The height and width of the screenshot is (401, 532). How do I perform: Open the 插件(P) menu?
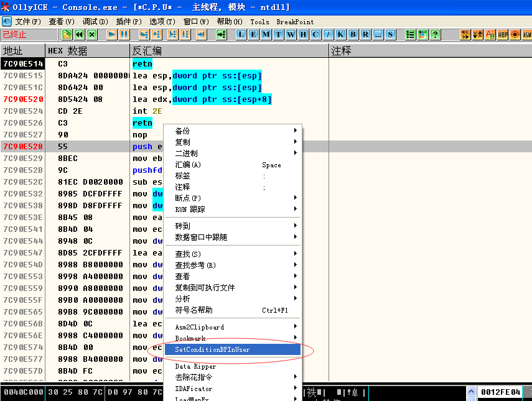tap(129, 22)
